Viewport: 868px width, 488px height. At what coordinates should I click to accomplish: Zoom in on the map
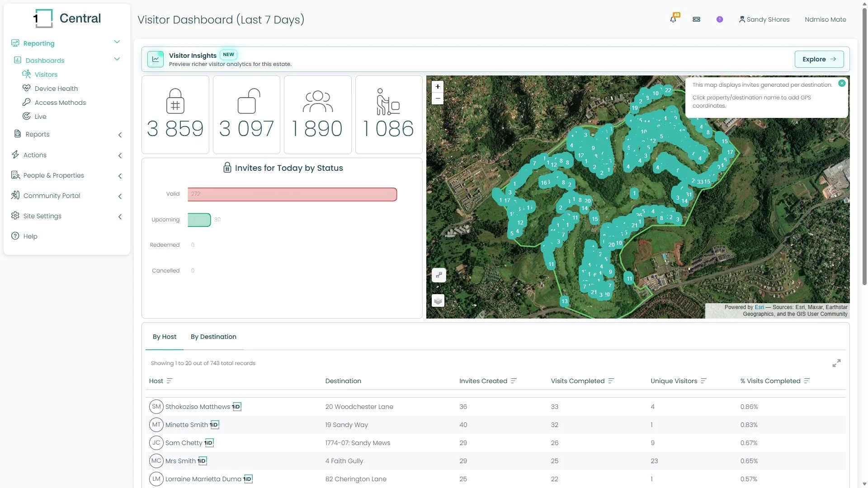[x=438, y=86]
